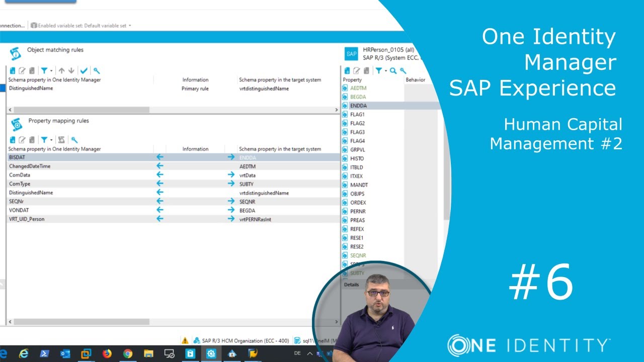Open filter dropdown in Object matching rules toolbar
The image size is (644, 362).
click(x=46, y=71)
